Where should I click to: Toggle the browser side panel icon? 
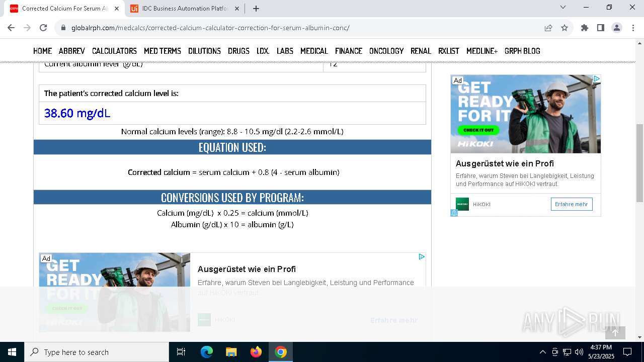601,28
